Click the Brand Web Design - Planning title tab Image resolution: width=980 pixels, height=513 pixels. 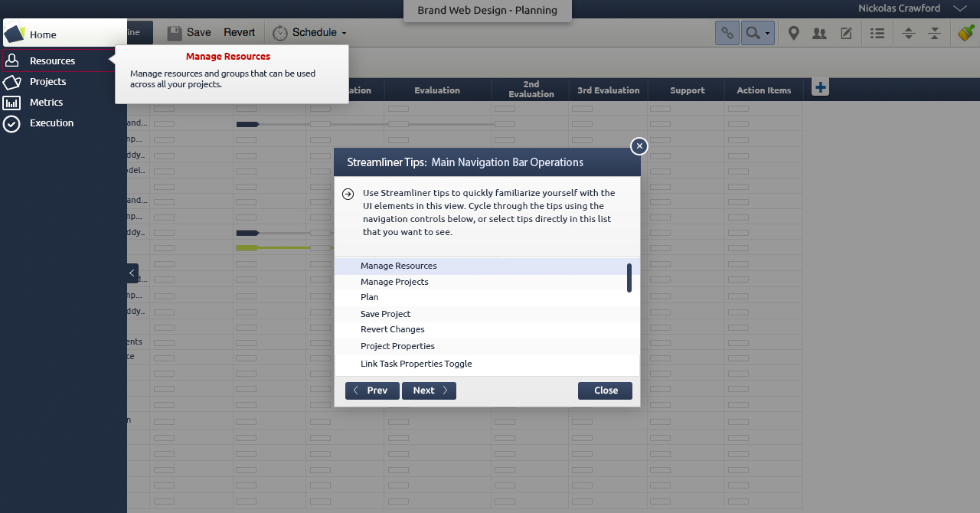pyautogui.click(x=488, y=11)
